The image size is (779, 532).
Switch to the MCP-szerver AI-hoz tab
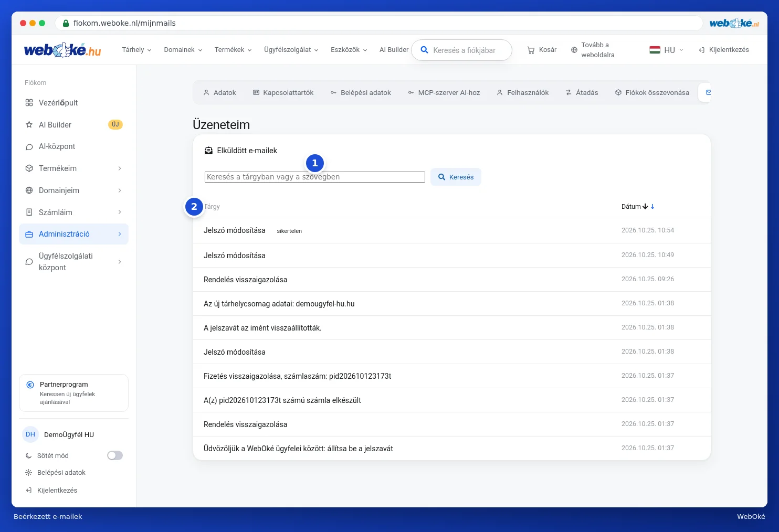(444, 92)
